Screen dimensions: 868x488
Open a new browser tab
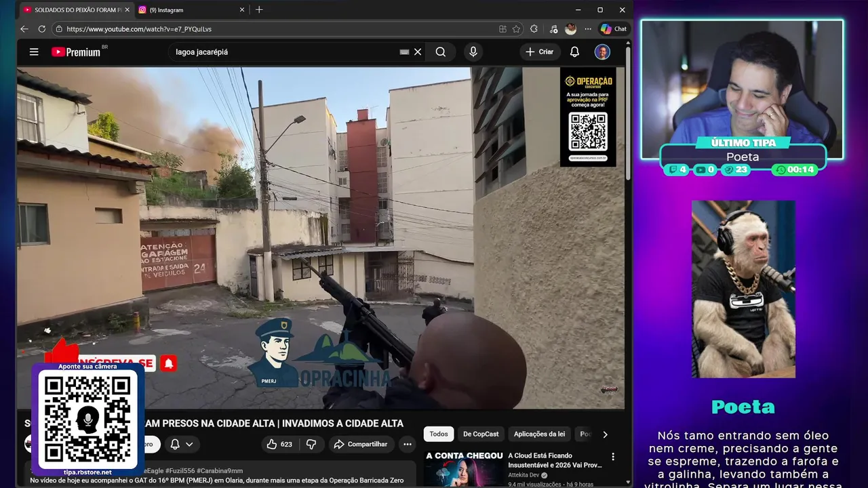259,10
